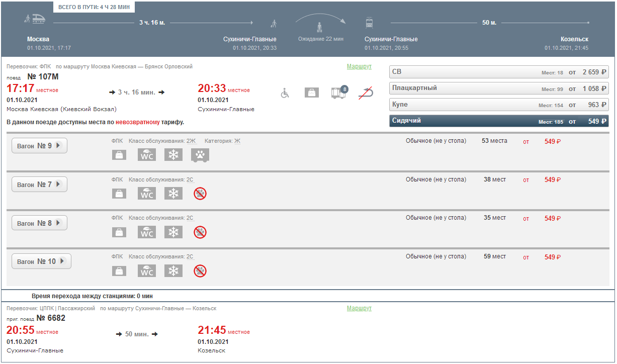Click the pets allowed paw icon in Вагон 9
This screenshot has width=617, height=364.
[200, 155]
